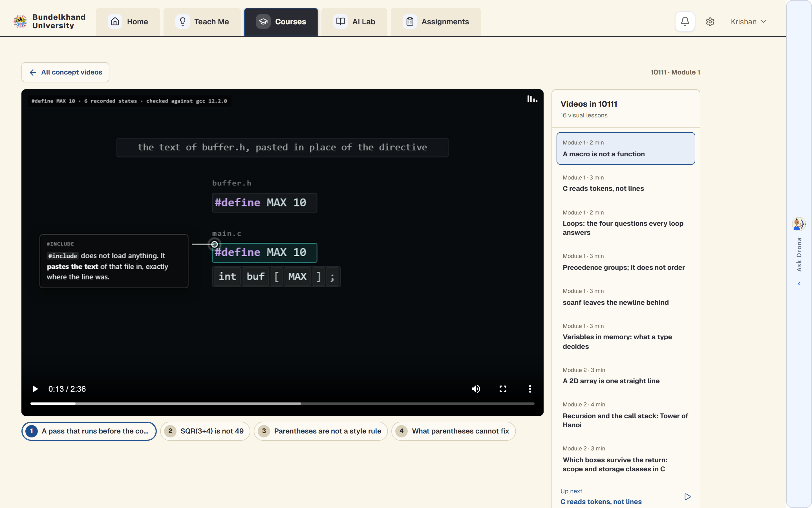Image resolution: width=812 pixels, height=508 pixels.
Task: Open Loops: the four questions lesson
Action: pyautogui.click(x=625, y=223)
